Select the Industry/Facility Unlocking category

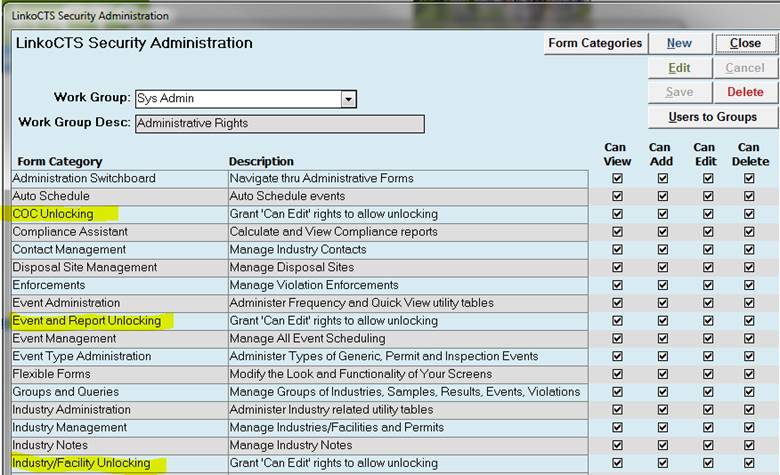tap(119, 463)
